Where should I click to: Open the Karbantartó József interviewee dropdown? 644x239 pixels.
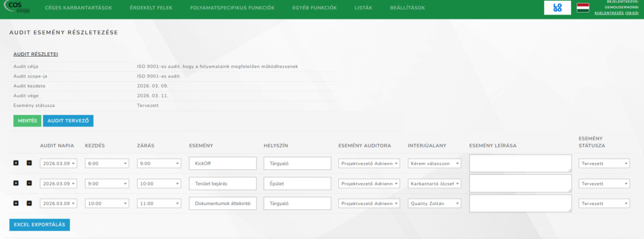(435, 184)
